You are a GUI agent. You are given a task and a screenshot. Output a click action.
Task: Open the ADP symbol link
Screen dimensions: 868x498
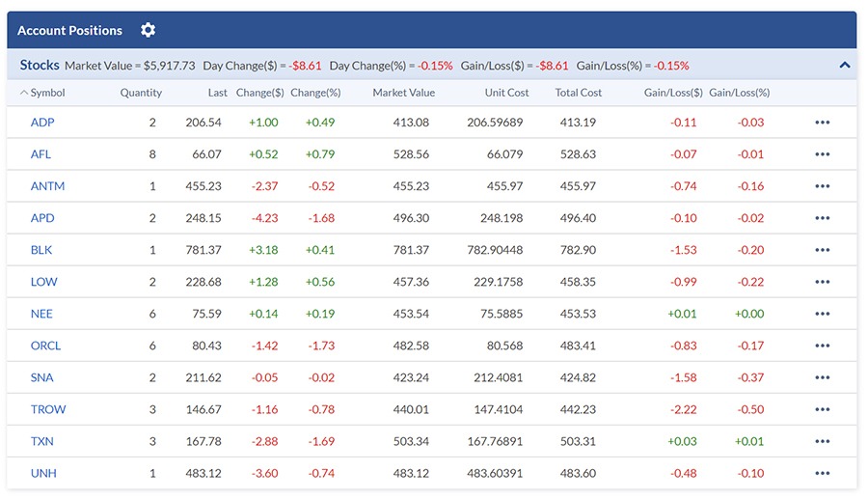[42, 123]
